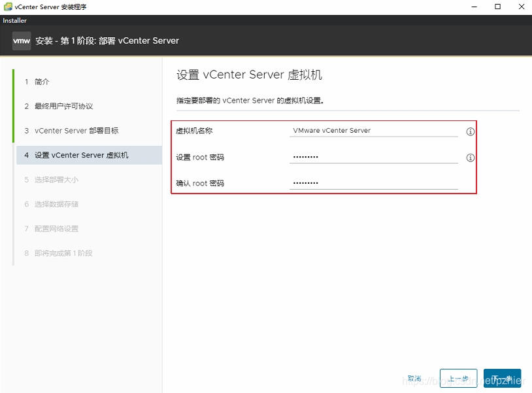The image size is (532, 393).
Task: Click the 确认 root 密码 label
Action: [x=200, y=183]
